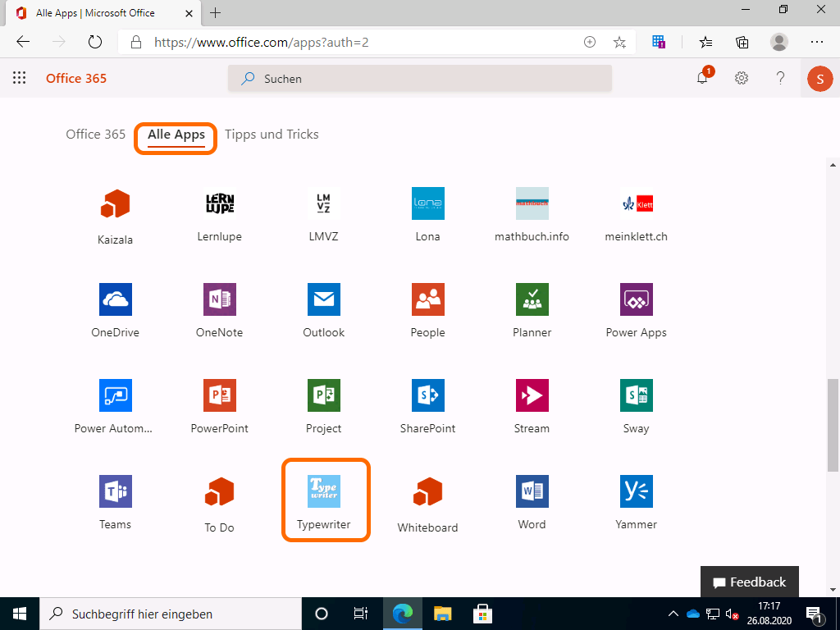The width and height of the screenshot is (840, 630).
Task: Launch the Yammer app
Action: point(636,492)
